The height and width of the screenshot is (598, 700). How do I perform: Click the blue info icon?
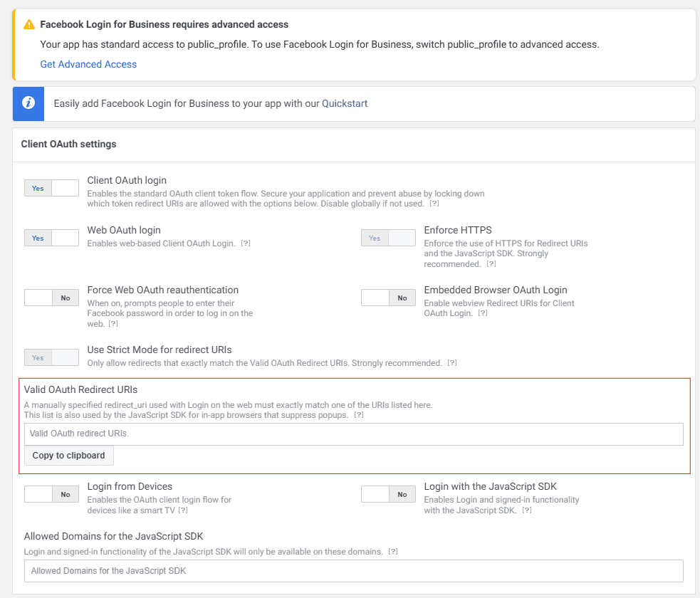point(28,103)
